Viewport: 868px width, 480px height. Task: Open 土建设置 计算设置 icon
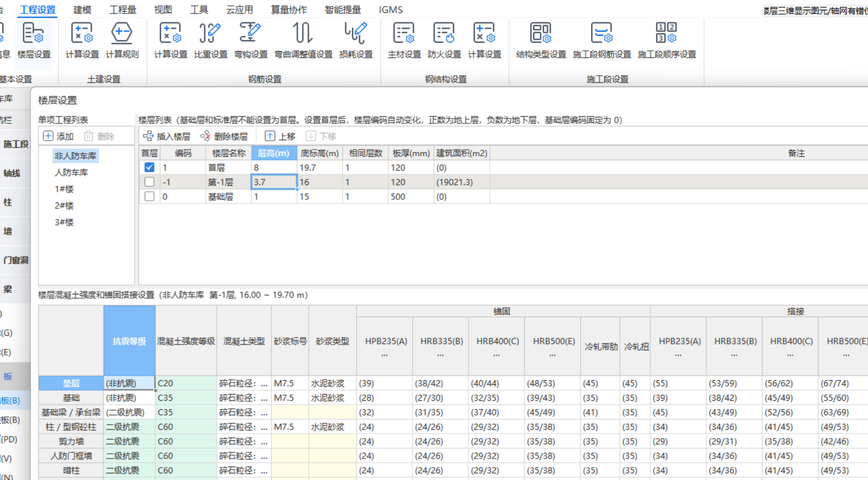(x=82, y=41)
